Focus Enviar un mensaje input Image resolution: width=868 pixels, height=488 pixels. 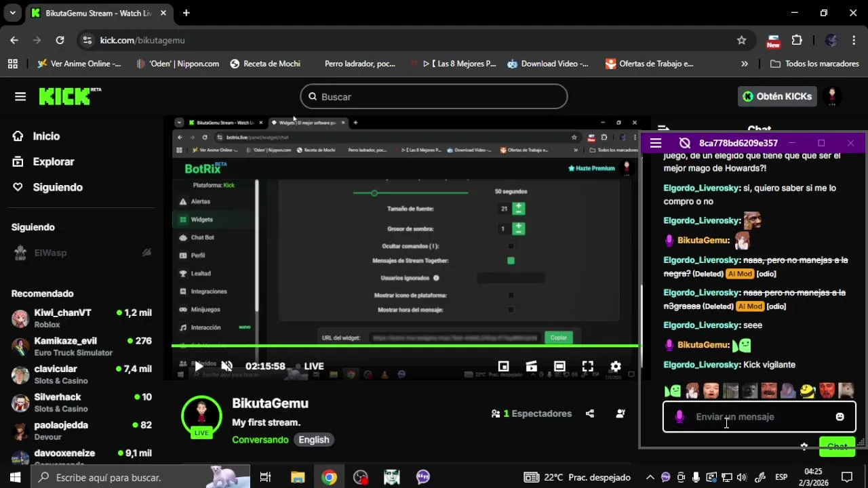pyautogui.click(x=759, y=417)
